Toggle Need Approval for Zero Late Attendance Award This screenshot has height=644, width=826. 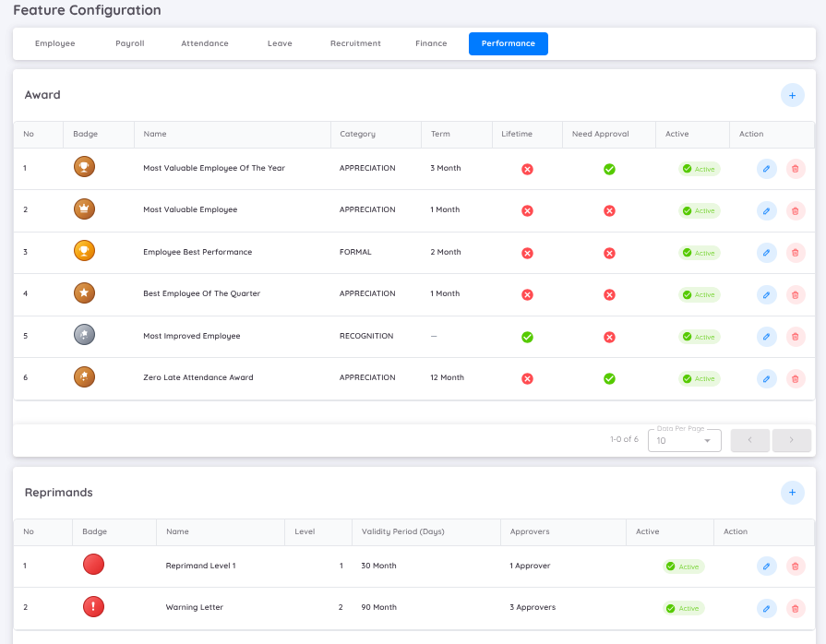coord(609,378)
